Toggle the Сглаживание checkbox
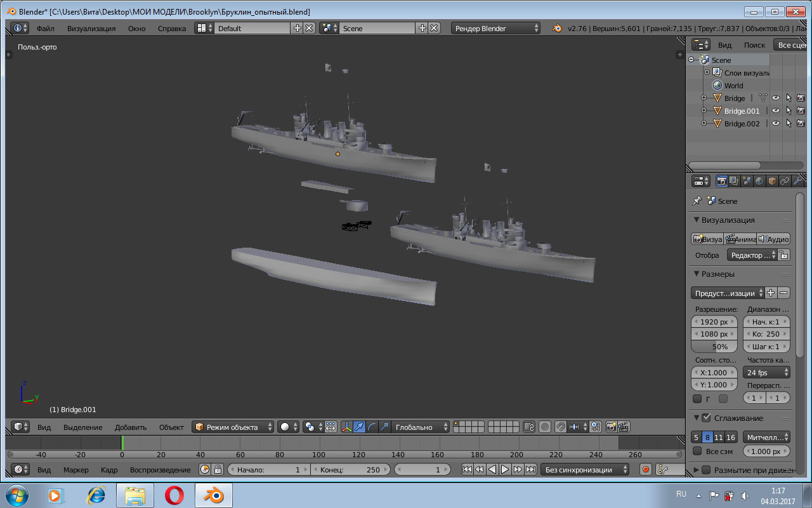Image resolution: width=812 pixels, height=508 pixels. pos(706,418)
